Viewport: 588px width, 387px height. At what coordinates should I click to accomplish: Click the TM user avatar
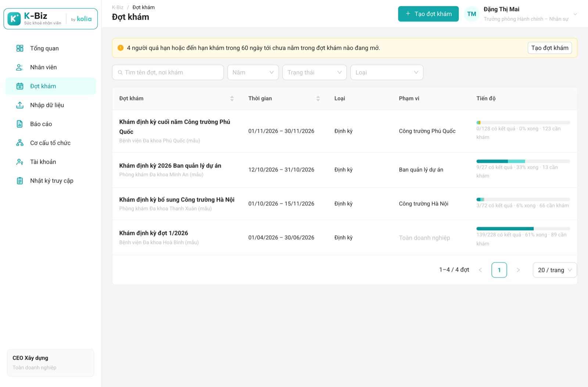point(472,14)
